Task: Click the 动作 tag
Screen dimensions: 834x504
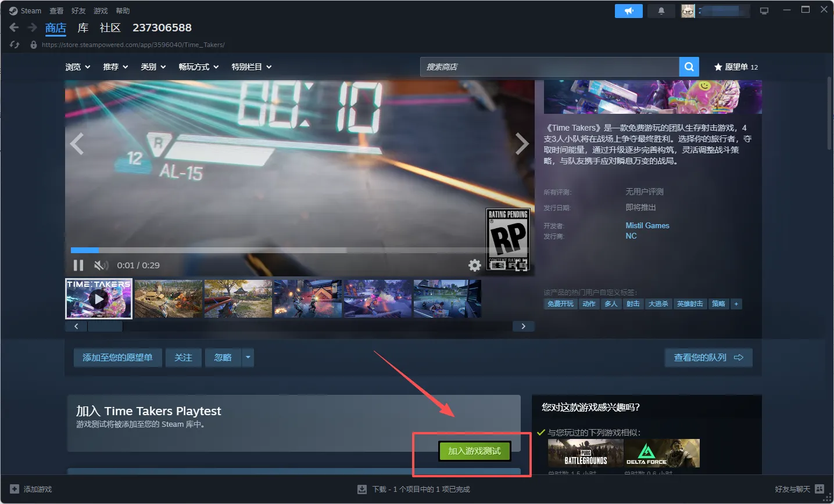Action: (589, 304)
